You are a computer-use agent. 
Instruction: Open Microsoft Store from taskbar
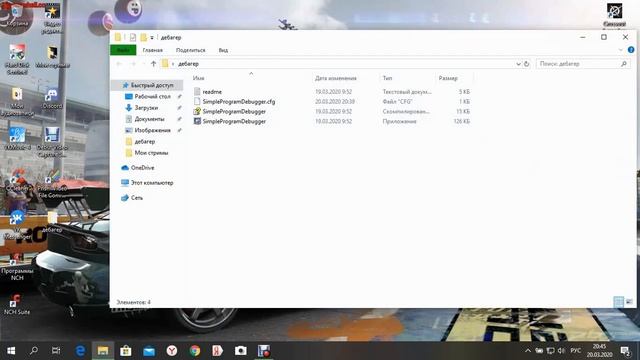point(126,351)
